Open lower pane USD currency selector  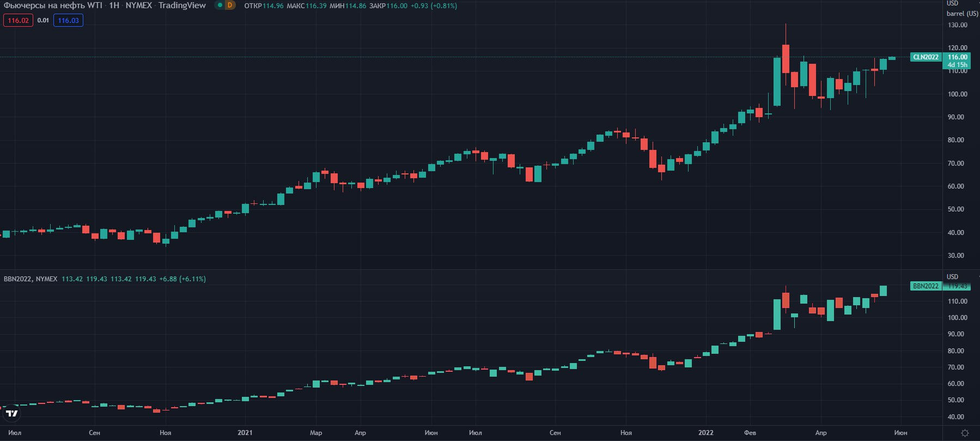pyautogui.click(x=952, y=277)
